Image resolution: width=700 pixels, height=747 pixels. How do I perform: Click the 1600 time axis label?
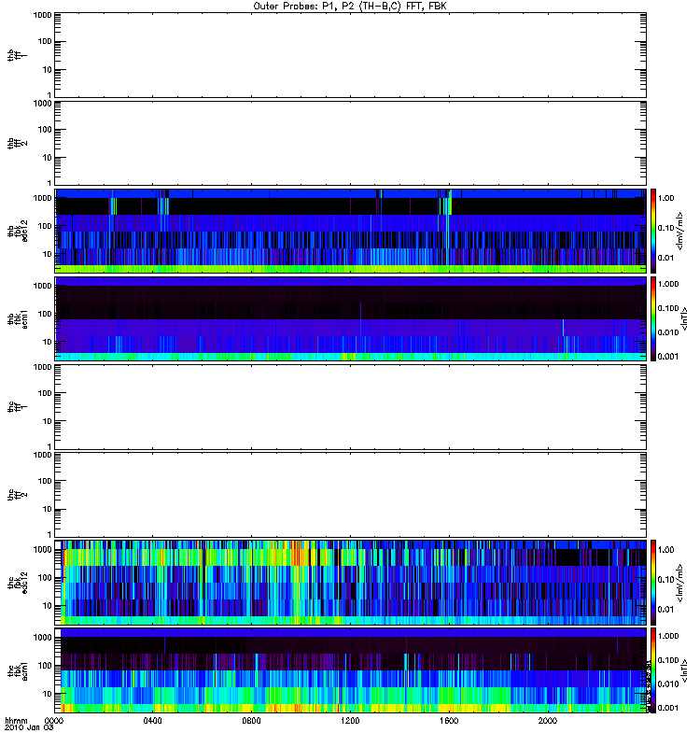(x=449, y=721)
